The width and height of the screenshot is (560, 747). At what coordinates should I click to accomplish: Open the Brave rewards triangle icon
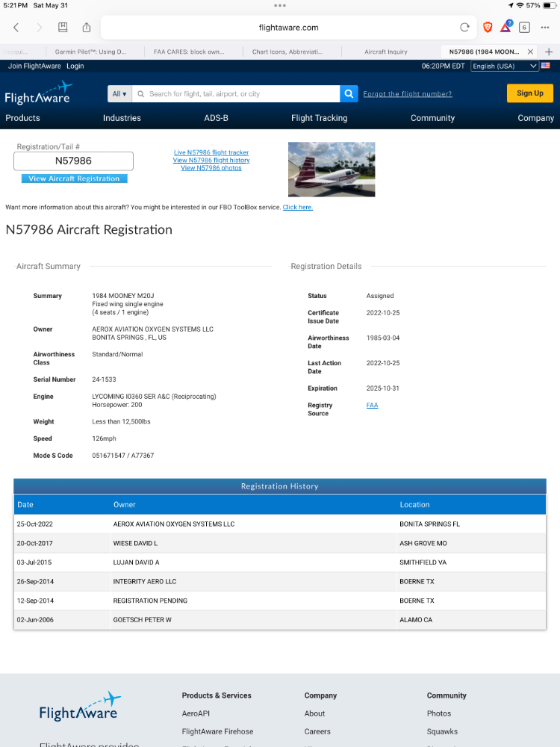point(506,27)
